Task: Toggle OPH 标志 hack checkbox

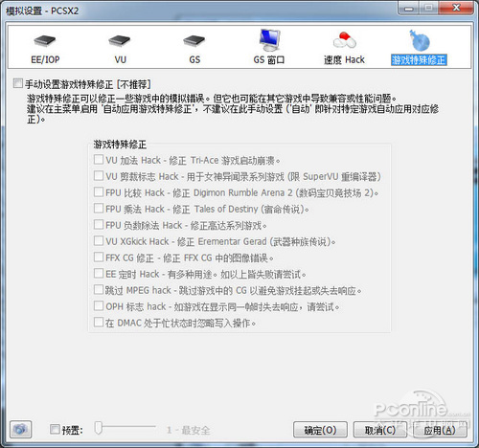Action: click(x=99, y=305)
